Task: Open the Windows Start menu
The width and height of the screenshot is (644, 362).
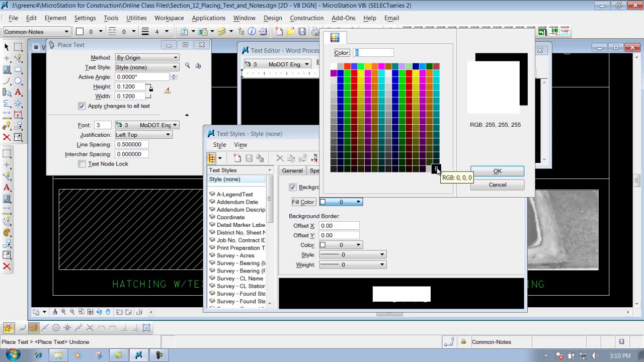Action: (x=12, y=355)
